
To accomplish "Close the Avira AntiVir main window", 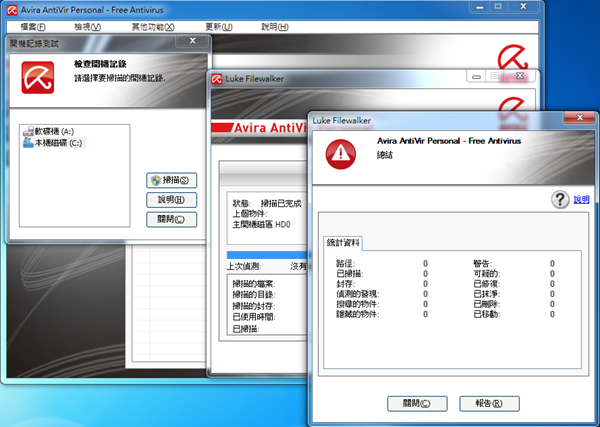I will (x=523, y=7).
